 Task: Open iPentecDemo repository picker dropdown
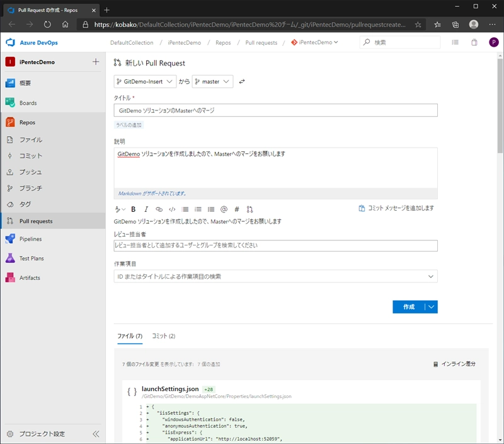point(314,42)
